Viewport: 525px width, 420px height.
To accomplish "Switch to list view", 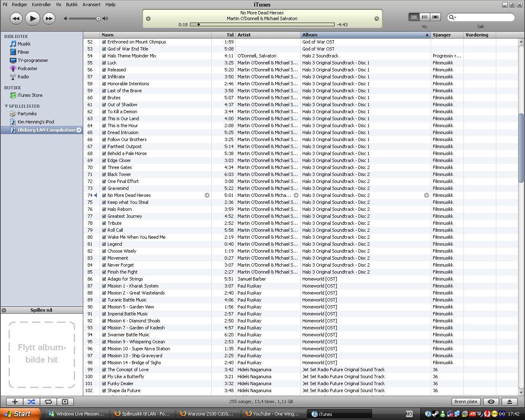I will [x=414, y=17].
